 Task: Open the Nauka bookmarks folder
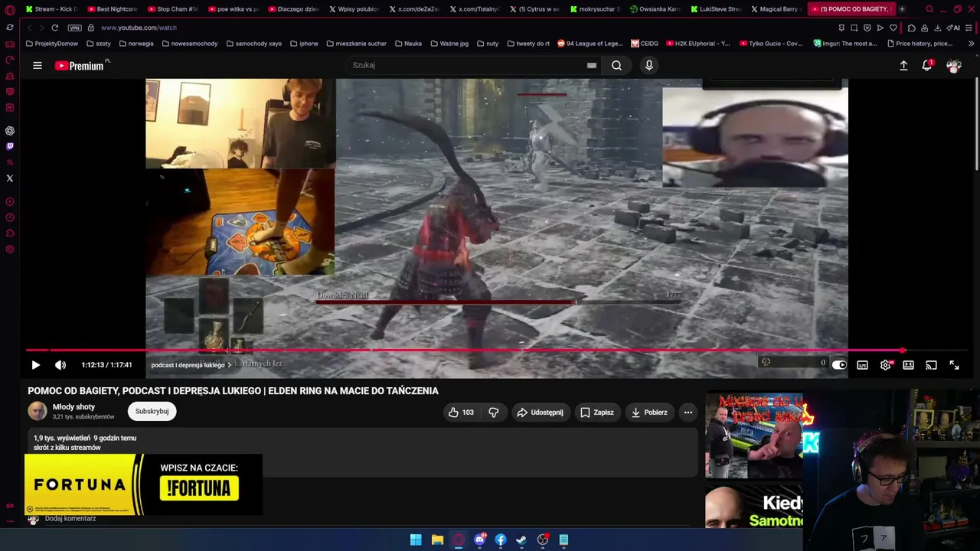(x=408, y=44)
